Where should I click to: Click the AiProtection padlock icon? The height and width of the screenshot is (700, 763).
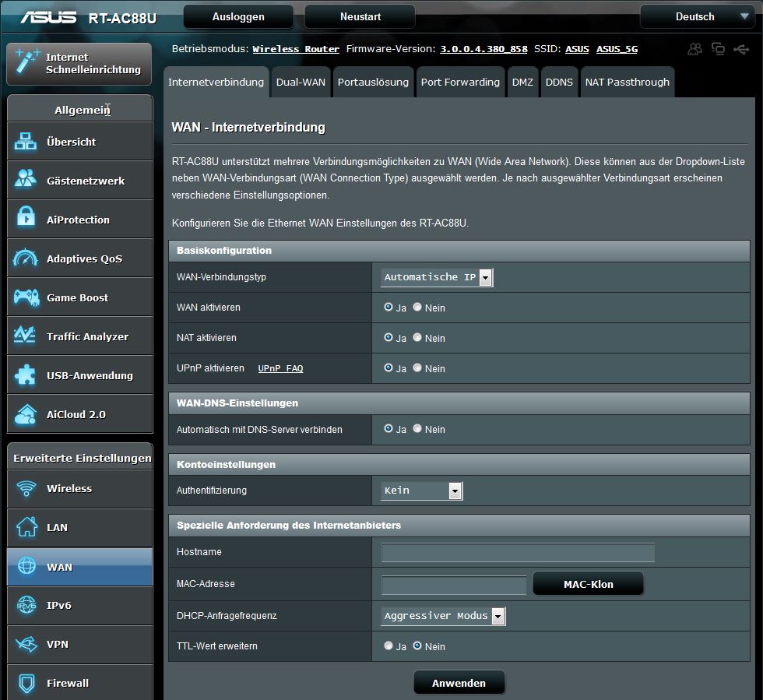tap(26, 216)
